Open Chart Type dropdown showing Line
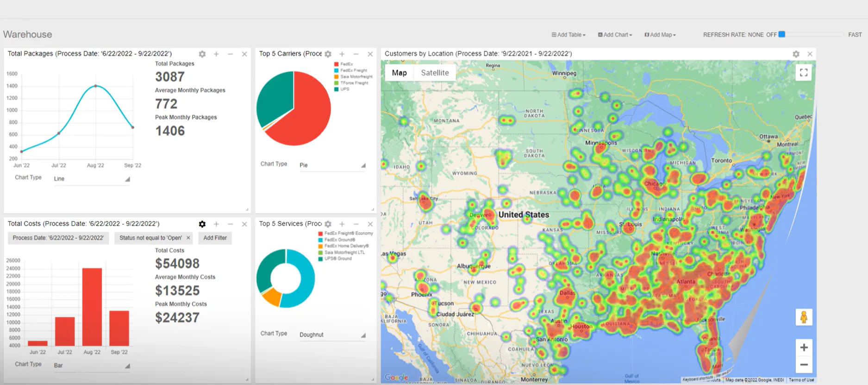Image resolution: width=868 pixels, height=385 pixels. pos(92,179)
